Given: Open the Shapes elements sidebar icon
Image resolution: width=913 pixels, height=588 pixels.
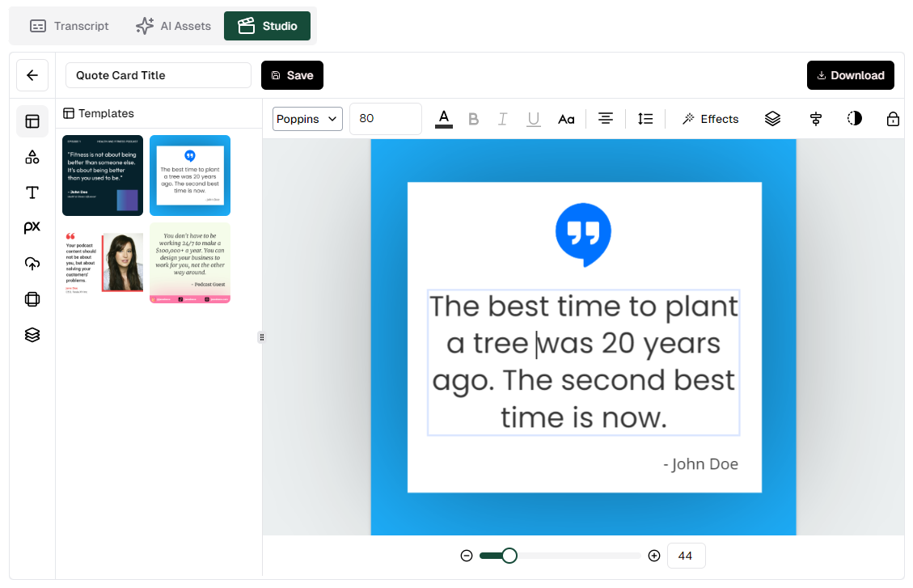Looking at the screenshot, I should coord(32,157).
